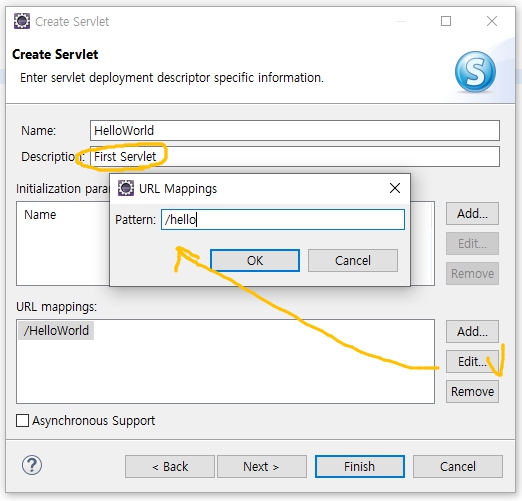Go back with the < Back button

point(170,466)
